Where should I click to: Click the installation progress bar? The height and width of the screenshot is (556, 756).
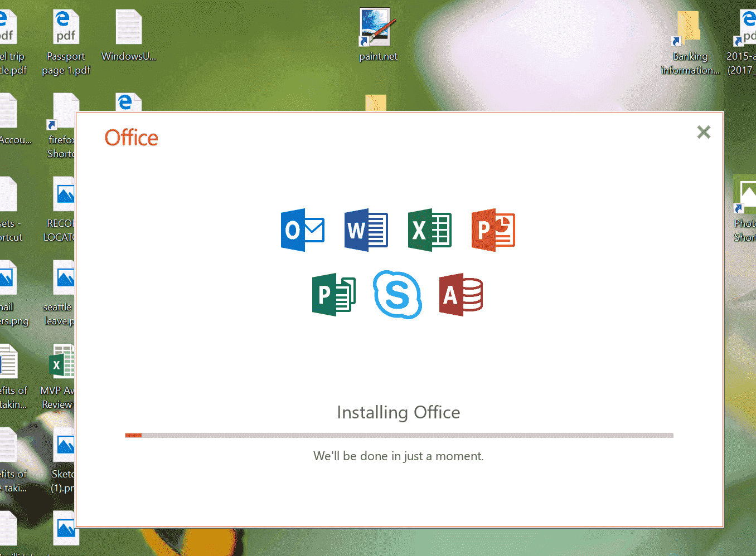click(399, 435)
